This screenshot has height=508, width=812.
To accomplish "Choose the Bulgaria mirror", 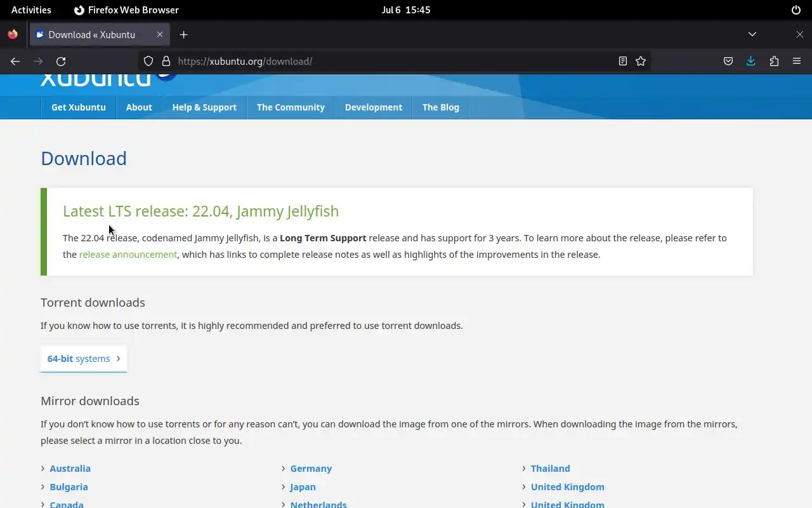I will tap(69, 487).
